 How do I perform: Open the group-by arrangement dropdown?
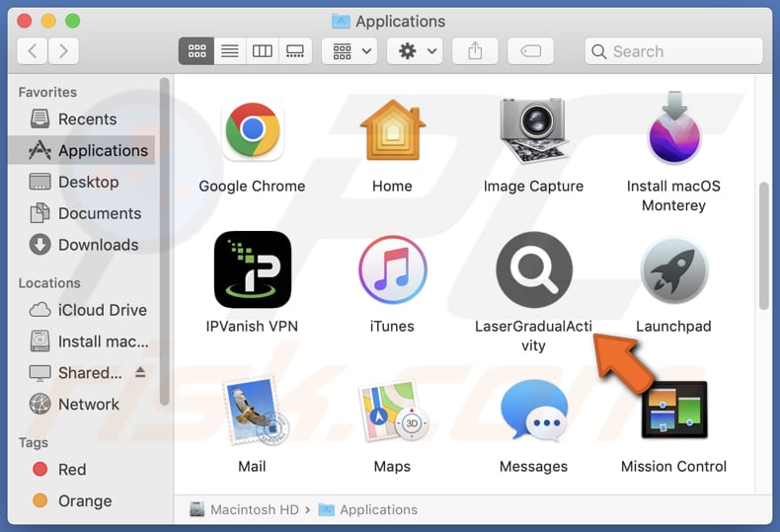point(350,50)
